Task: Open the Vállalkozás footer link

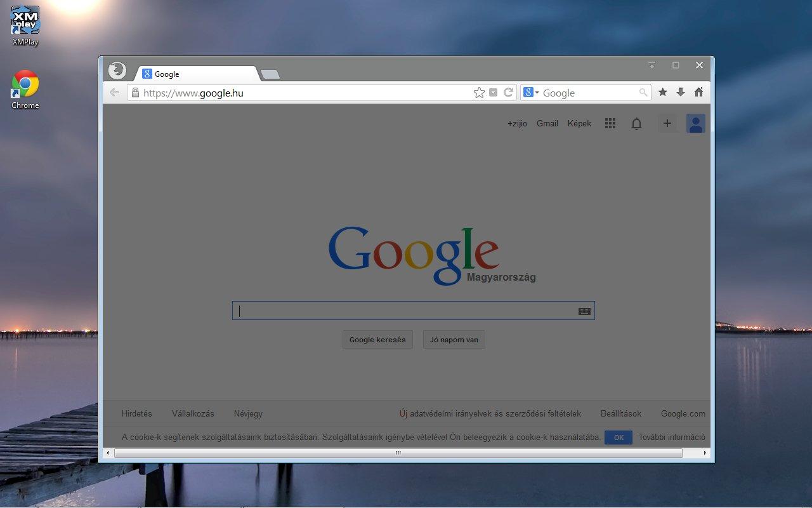Action: (193, 413)
